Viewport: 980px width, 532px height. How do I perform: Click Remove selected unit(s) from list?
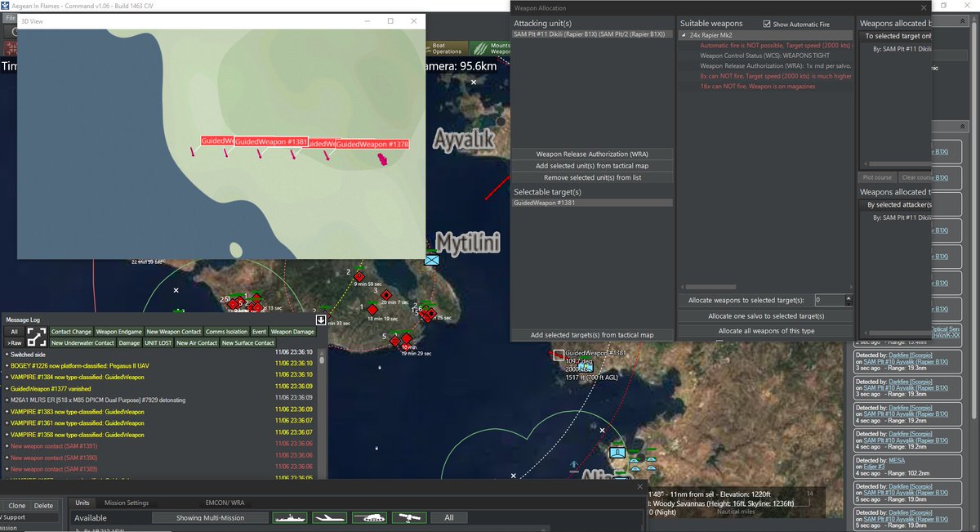click(x=592, y=177)
